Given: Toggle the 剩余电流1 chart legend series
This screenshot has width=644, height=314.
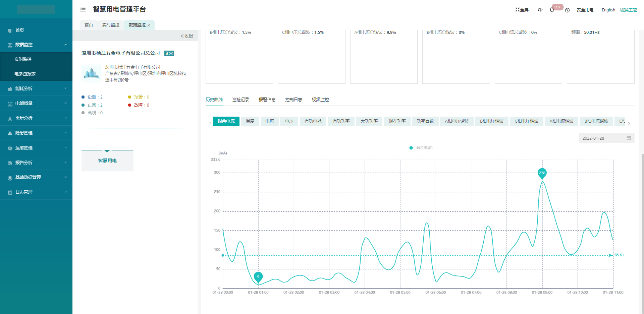Looking at the screenshot, I should click(420, 148).
